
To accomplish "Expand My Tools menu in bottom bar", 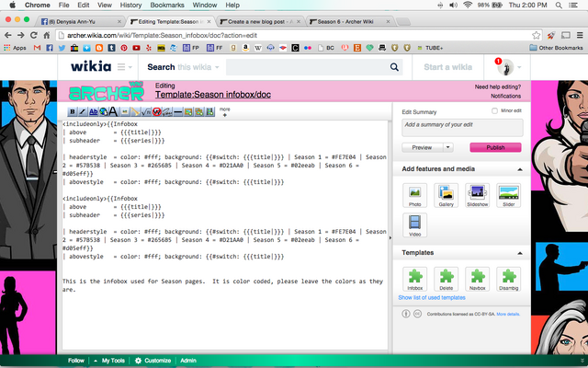I will [x=109, y=361].
